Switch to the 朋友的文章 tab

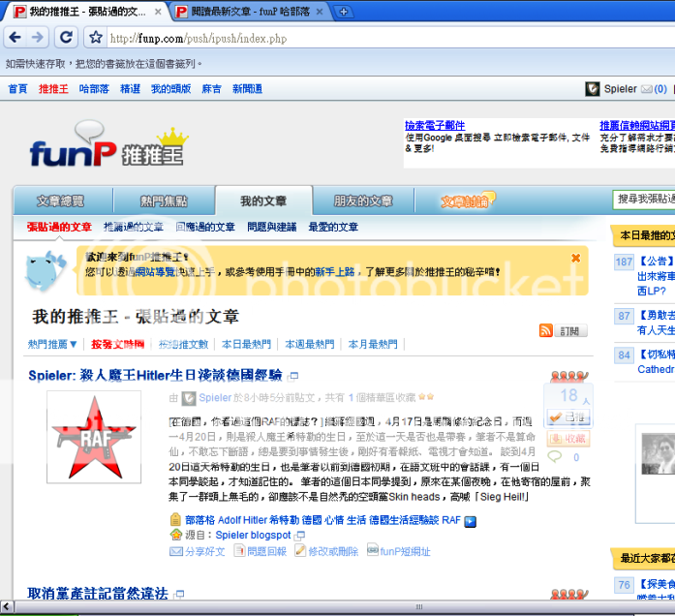(363, 200)
